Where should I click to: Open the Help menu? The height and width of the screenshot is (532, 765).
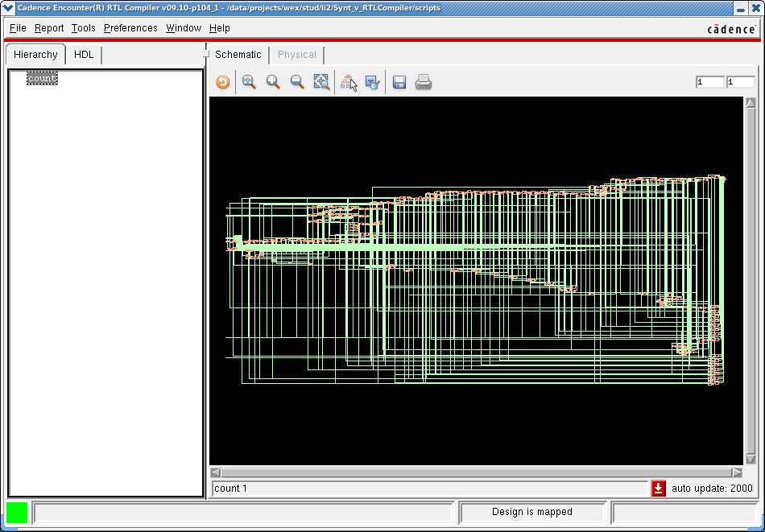pyautogui.click(x=220, y=28)
